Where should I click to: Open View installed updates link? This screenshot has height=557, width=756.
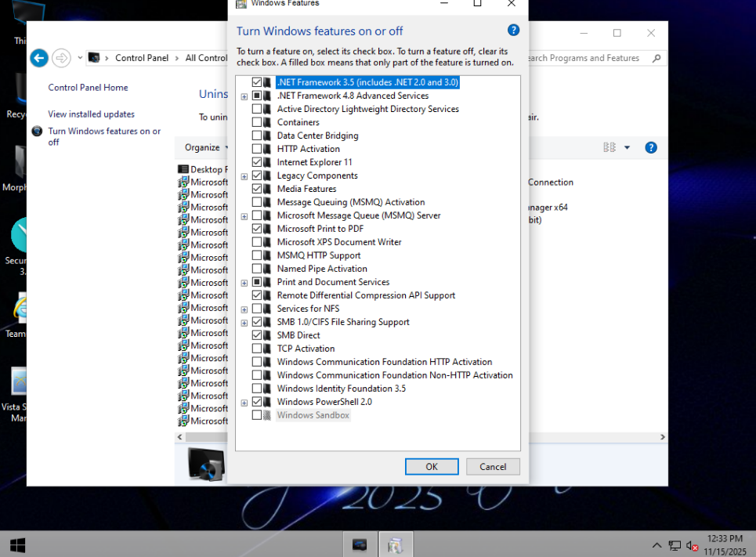[91, 114]
